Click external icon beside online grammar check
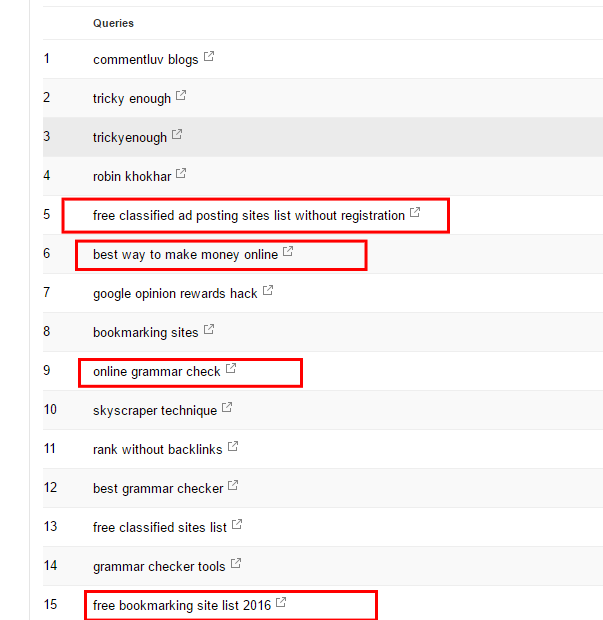 231,369
